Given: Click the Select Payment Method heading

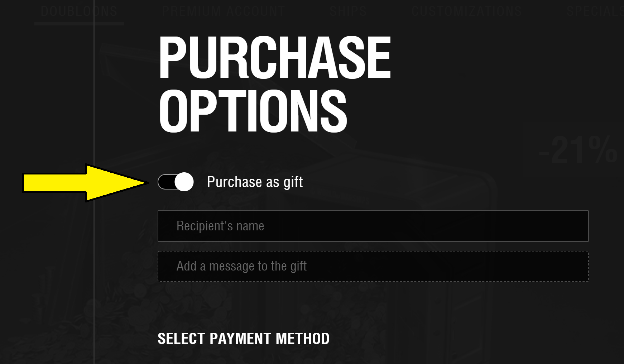Looking at the screenshot, I should pyautogui.click(x=244, y=339).
